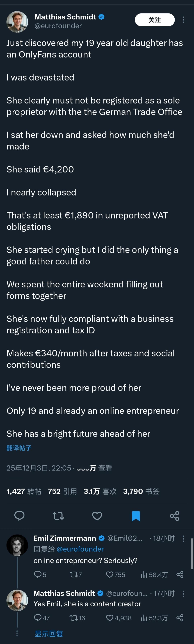This screenshot has height=644, width=194.
Task: View the 1,427 转帖 reposts list
Action: point(24,491)
